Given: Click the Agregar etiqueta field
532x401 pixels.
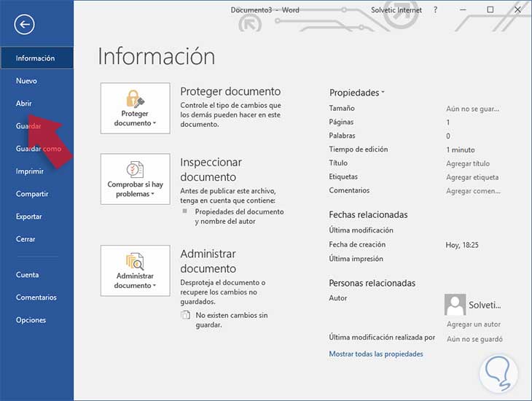Looking at the screenshot, I should click(472, 177).
